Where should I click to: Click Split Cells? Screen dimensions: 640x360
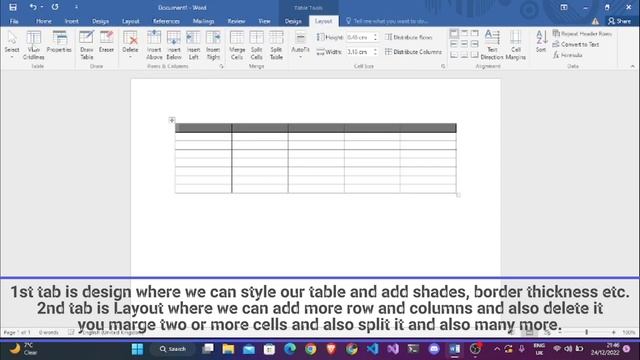(256, 45)
